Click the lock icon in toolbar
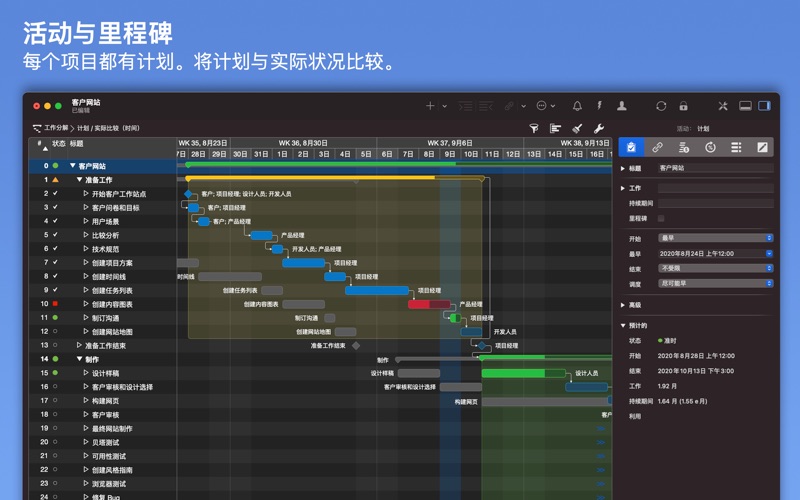Viewport: 800px width, 500px height. (683, 106)
